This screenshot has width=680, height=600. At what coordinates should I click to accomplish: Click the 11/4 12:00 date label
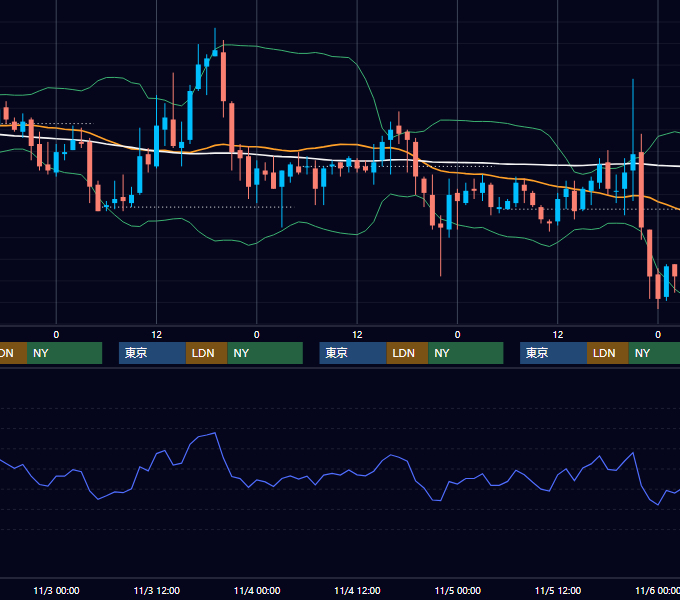click(357, 590)
